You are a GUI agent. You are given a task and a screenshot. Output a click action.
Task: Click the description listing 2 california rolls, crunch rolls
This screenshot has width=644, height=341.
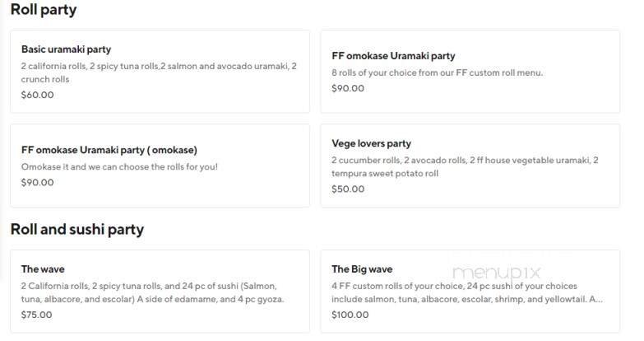[159, 72]
